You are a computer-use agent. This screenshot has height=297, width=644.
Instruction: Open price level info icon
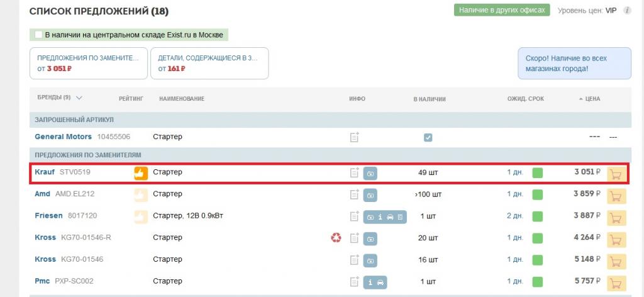point(627,11)
